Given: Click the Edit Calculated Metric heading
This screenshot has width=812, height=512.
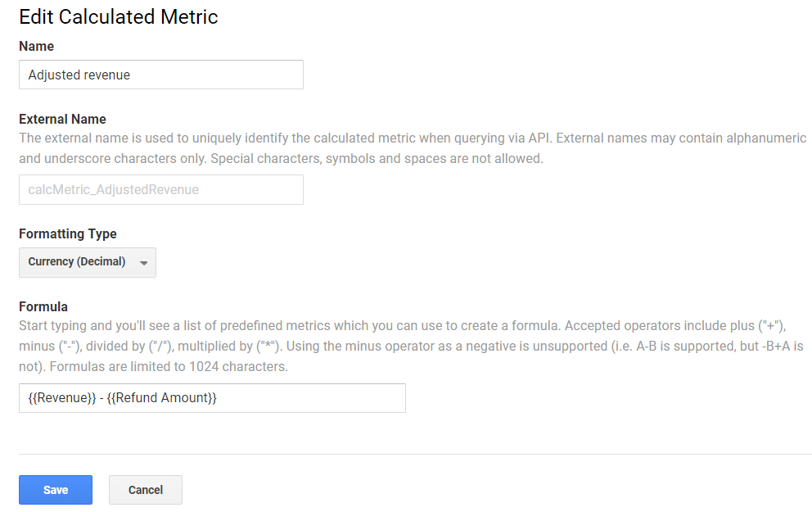Looking at the screenshot, I should pos(119,16).
